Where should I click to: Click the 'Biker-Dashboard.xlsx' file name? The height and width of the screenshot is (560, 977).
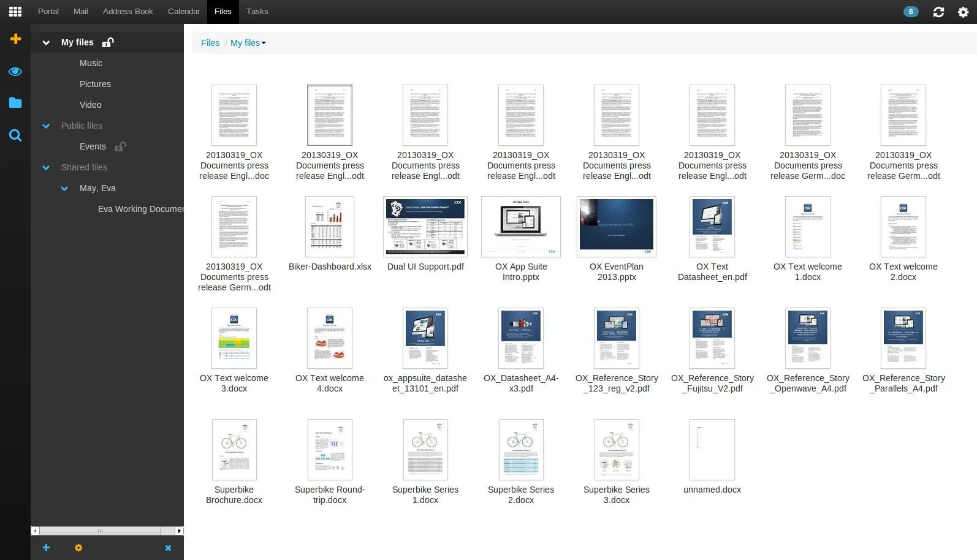click(x=330, y=267)
